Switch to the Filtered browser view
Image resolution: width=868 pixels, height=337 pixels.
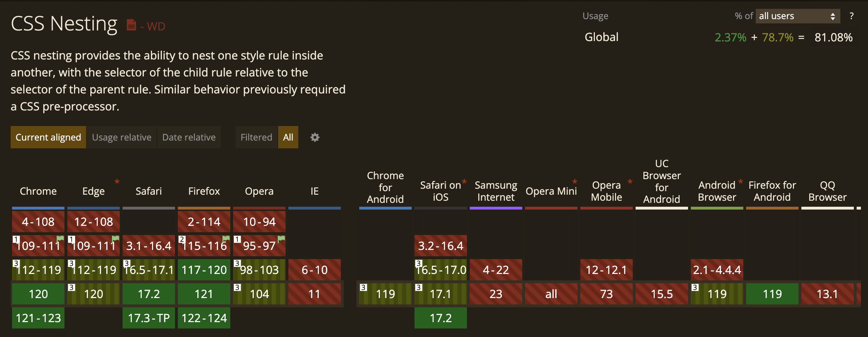tap(256, 137)
